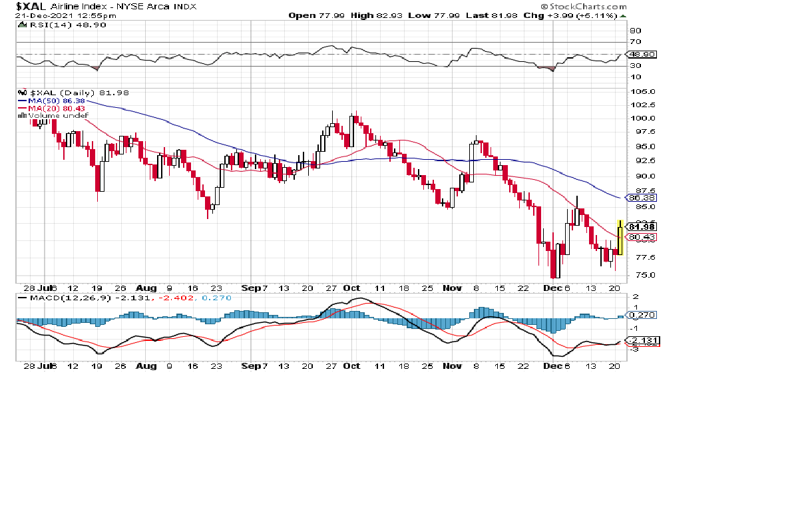Image resolution: width=812 pixels, height=506 pixels.
Task: Click the Oct label on price axis
Action: click(351, 289)
